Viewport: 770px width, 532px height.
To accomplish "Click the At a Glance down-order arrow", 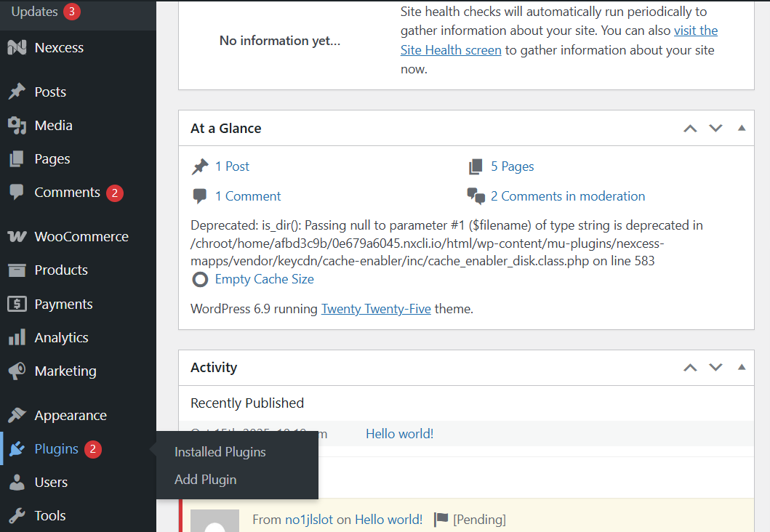I will [715, 128].
